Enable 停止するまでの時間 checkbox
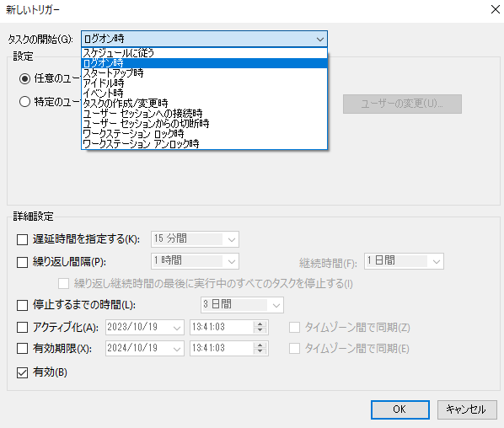 tap(22, 305)
